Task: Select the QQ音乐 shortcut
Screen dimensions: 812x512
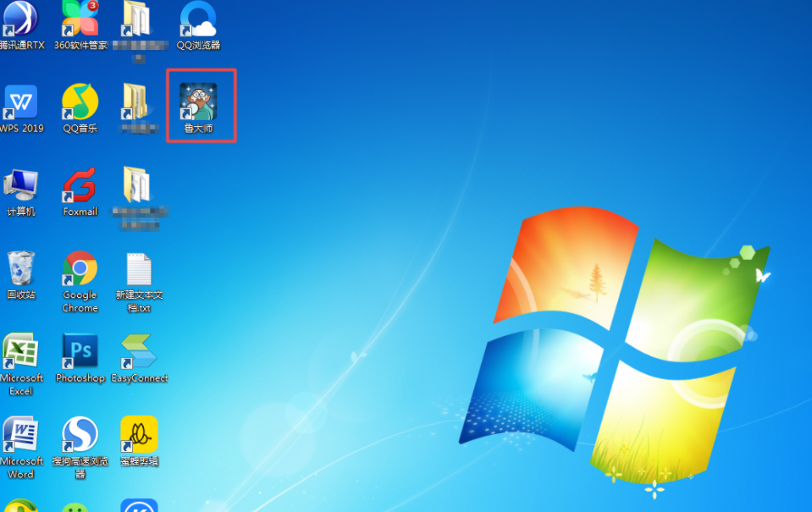Action: pyautogui.click(x=80, y=108)
